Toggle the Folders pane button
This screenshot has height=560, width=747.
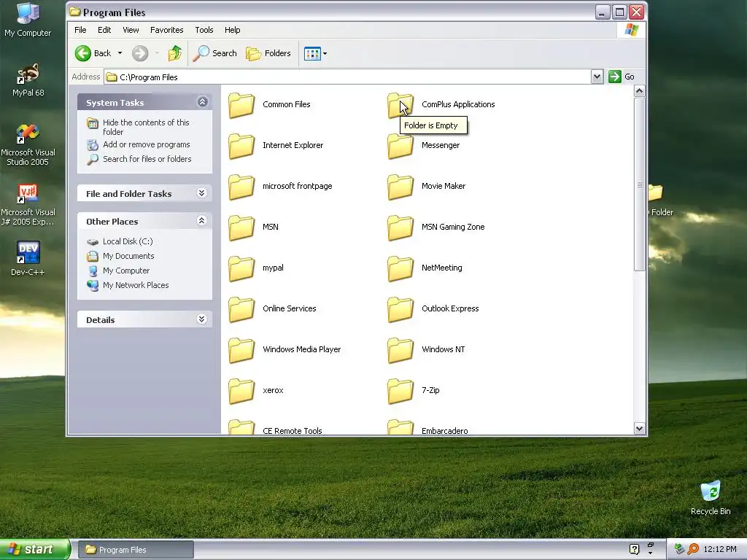click(x=268, y=53)
